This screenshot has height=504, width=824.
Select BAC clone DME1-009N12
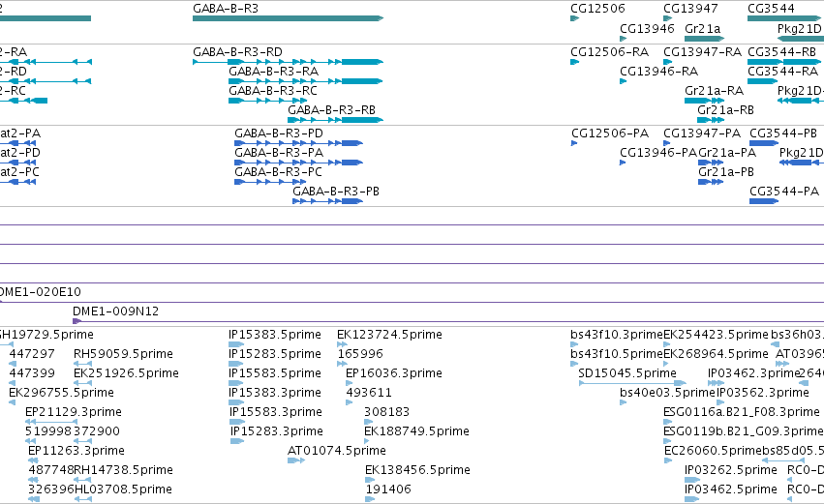tap(115, 311)
